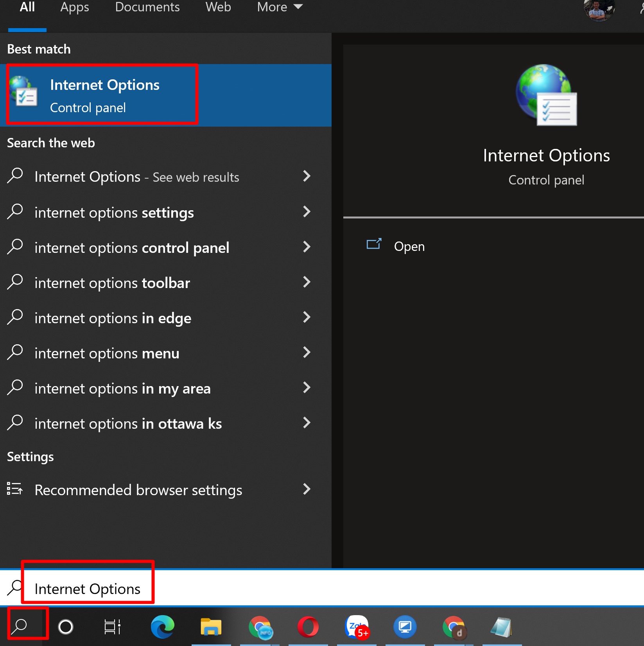Expand the 'internet options toolbar' suggestion arrow

(x=307, y=282)
